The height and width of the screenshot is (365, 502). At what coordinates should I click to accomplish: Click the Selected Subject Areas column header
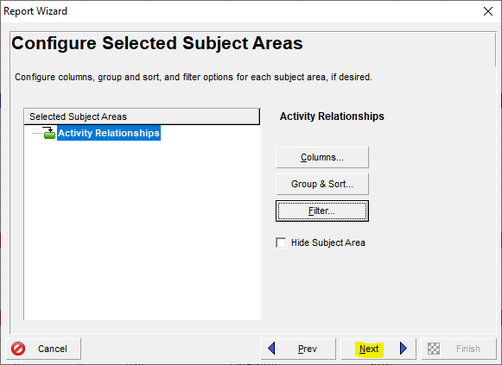click(x=142, y=117)
